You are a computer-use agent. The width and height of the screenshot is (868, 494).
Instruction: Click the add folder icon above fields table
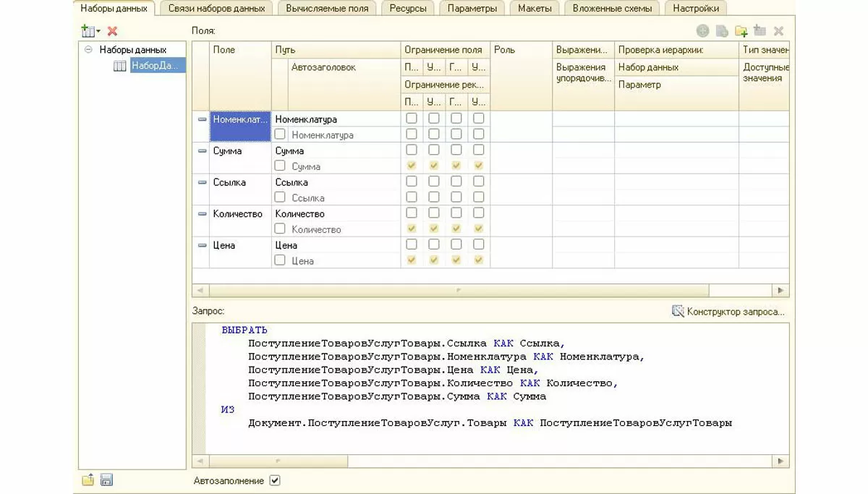pyautogui.click(x=741, y=31)
